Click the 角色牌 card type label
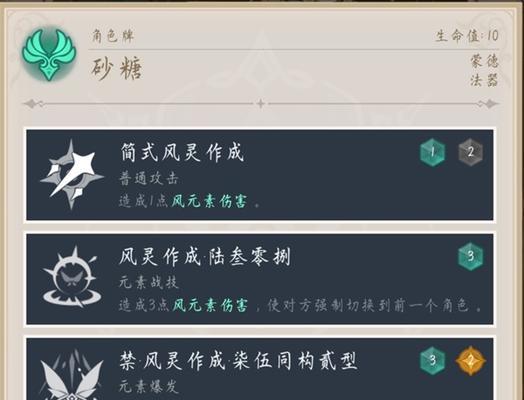Screen dimensions: 524x400 (x=113, y=35)
